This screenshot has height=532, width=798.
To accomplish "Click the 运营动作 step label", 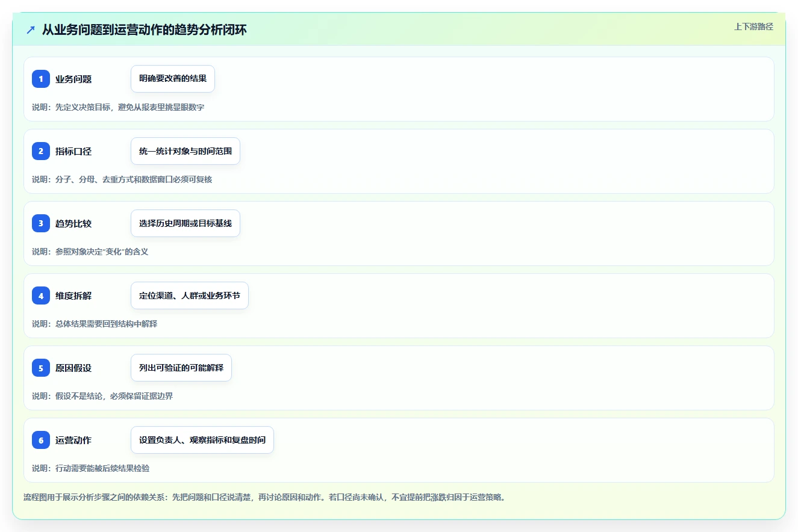I will 73,440.
